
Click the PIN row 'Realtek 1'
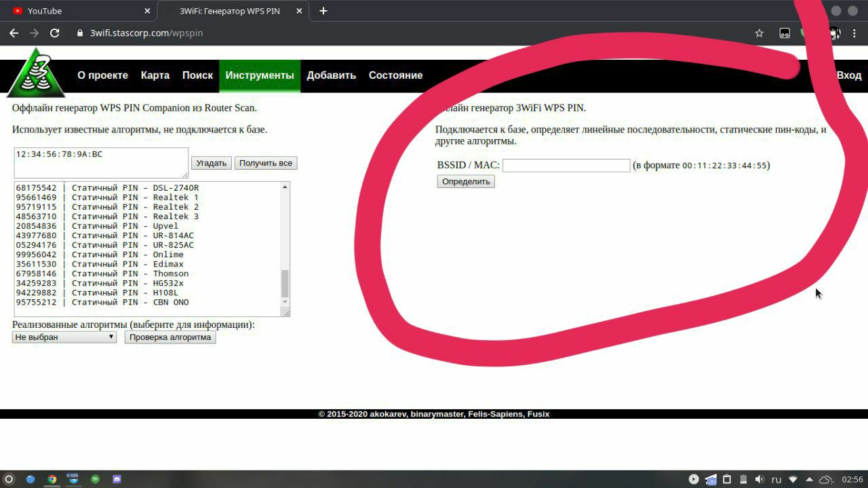point(107,197)
